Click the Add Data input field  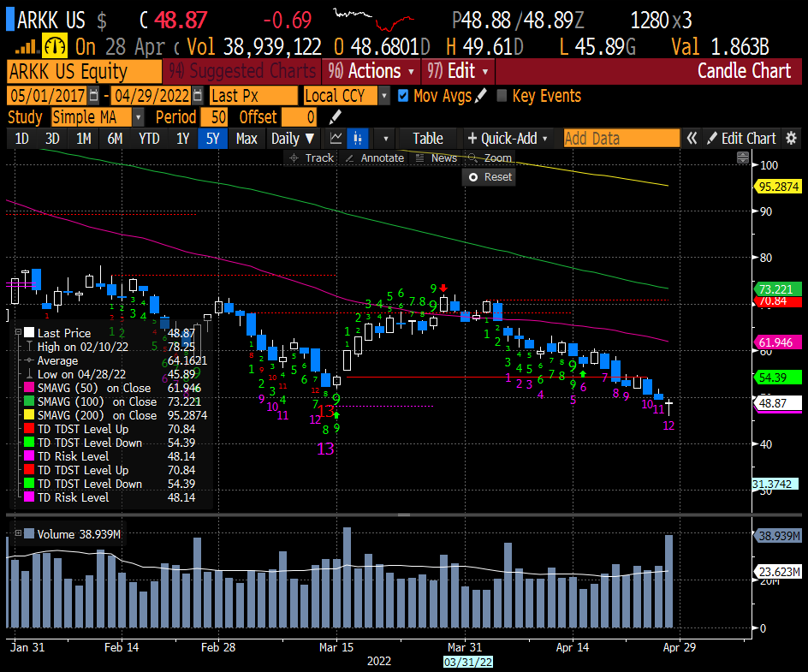point(621,139)
